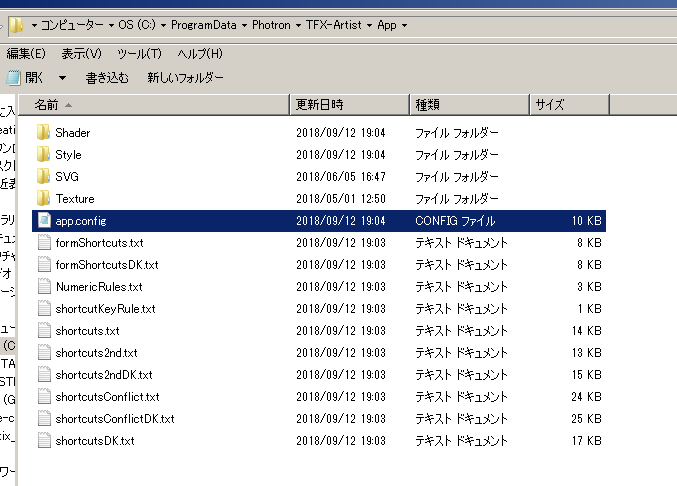Select shortcuts2nd.txt file name
This screenshot has height=486, width=677.
pyautogui.click(x=96, y=353)
